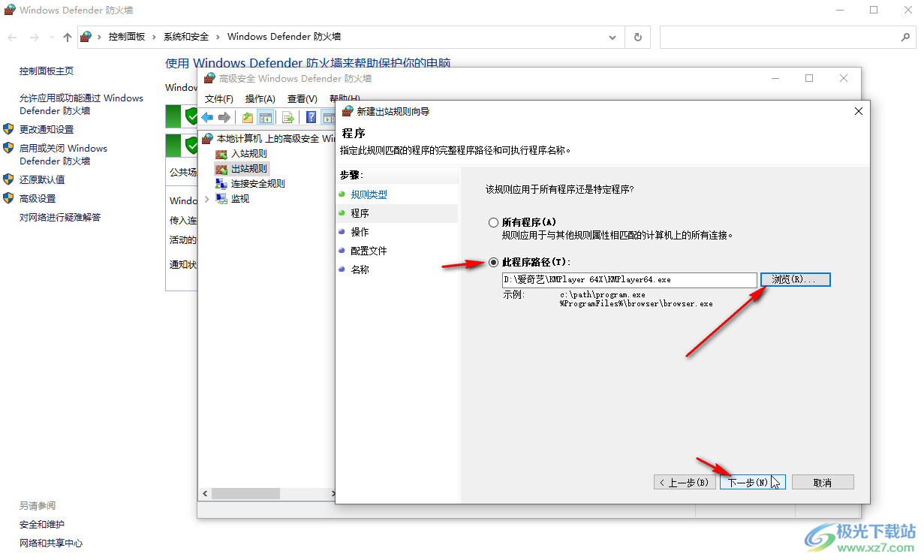The width and height of the screenshot is (924, 560).
Task: Close the new outbound rule wizard
Action: (859, 111)
